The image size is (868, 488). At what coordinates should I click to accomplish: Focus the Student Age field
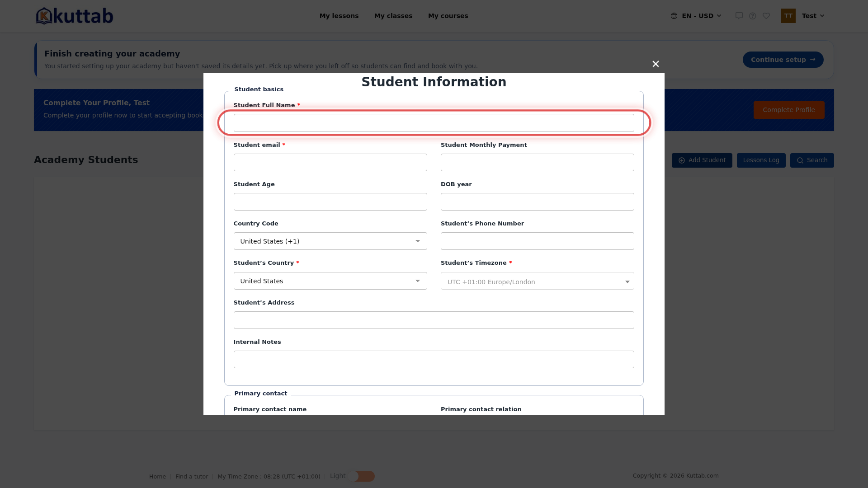330,202
